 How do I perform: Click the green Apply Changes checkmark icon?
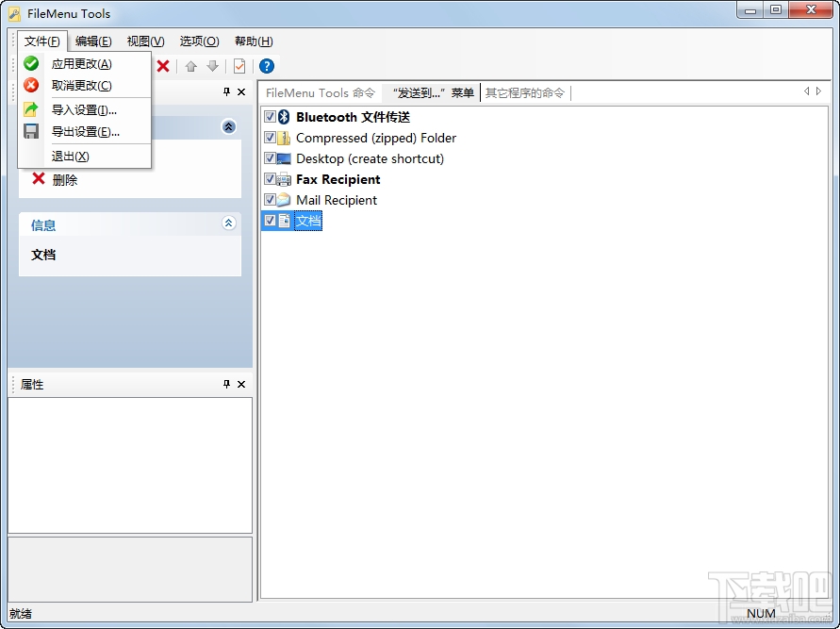(31, 64)
